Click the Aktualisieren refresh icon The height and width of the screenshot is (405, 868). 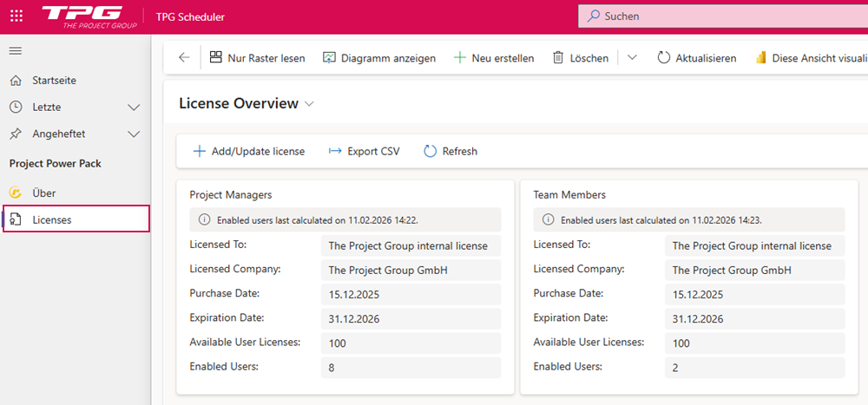[664, 58]
